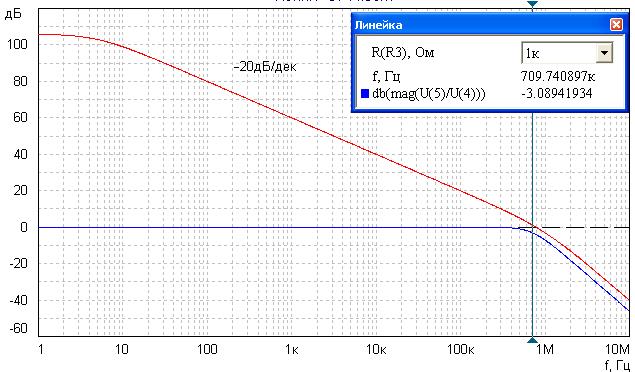The height and width of the screenshot is (372, 635).
Task: Click the f, Гц label in ruler window
Action: pos(386,76)
